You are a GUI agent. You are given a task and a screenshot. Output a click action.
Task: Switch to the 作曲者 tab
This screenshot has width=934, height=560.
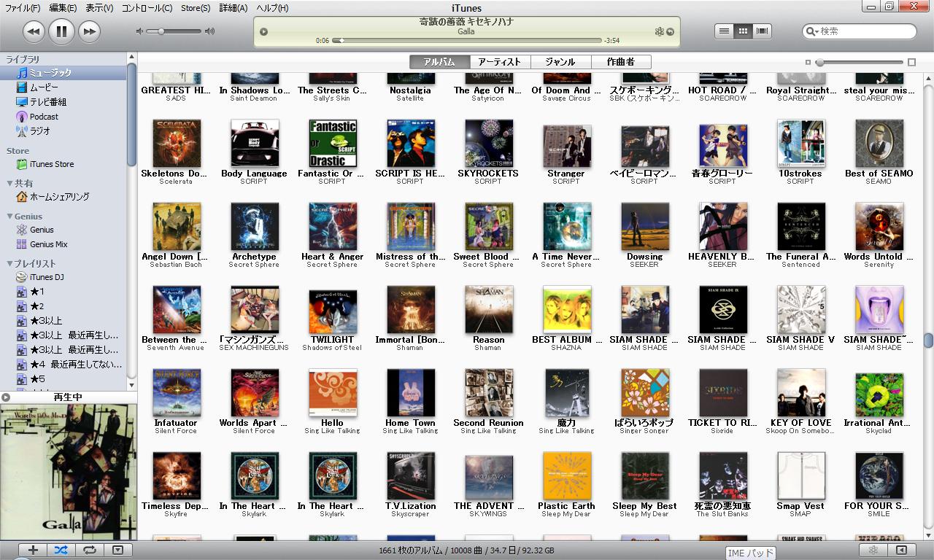point(621,62)
